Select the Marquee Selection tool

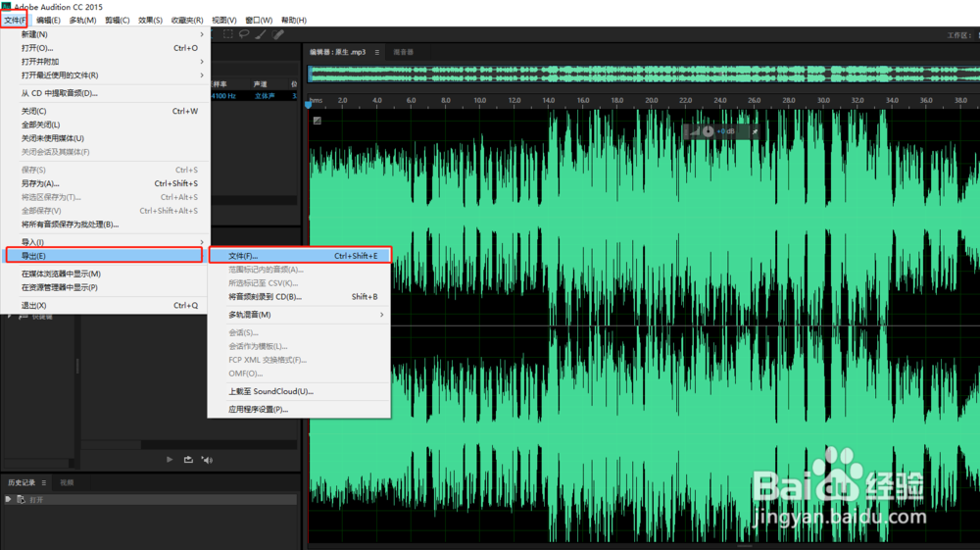point(228,34)
